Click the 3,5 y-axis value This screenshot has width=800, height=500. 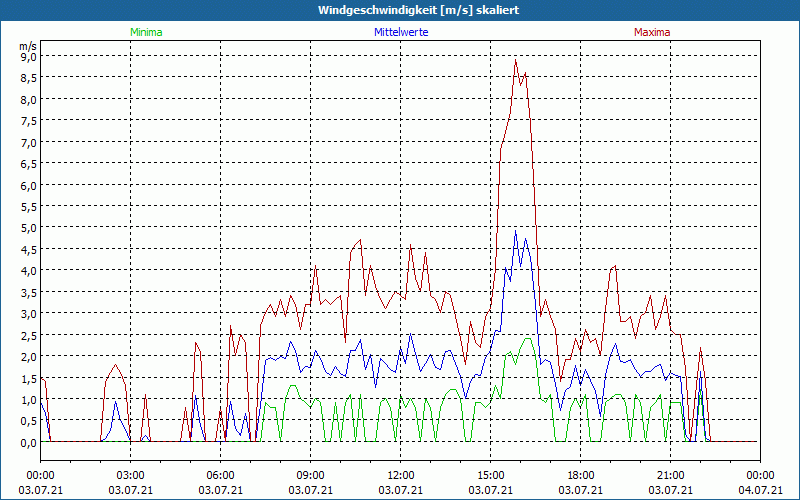click(x=28, y=292)
